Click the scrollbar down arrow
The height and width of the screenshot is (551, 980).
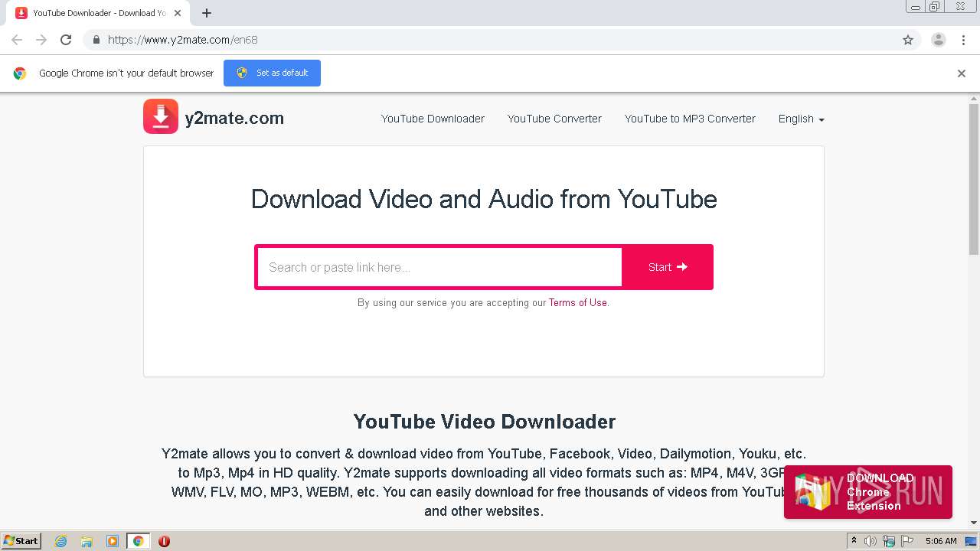974,523
